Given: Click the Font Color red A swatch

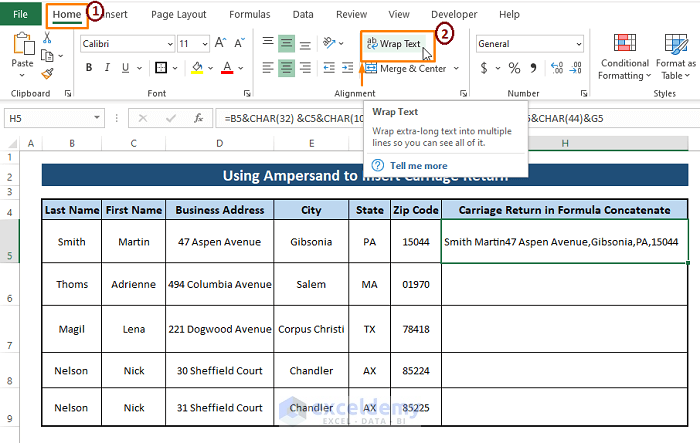Looking at the screenshot, I should tap(227, 68).
